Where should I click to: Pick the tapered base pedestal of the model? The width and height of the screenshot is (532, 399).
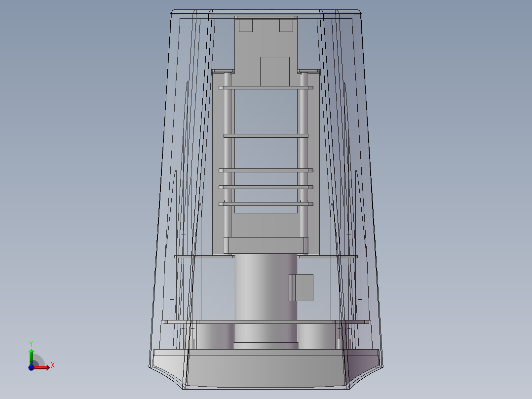click(x=266, y=368)
